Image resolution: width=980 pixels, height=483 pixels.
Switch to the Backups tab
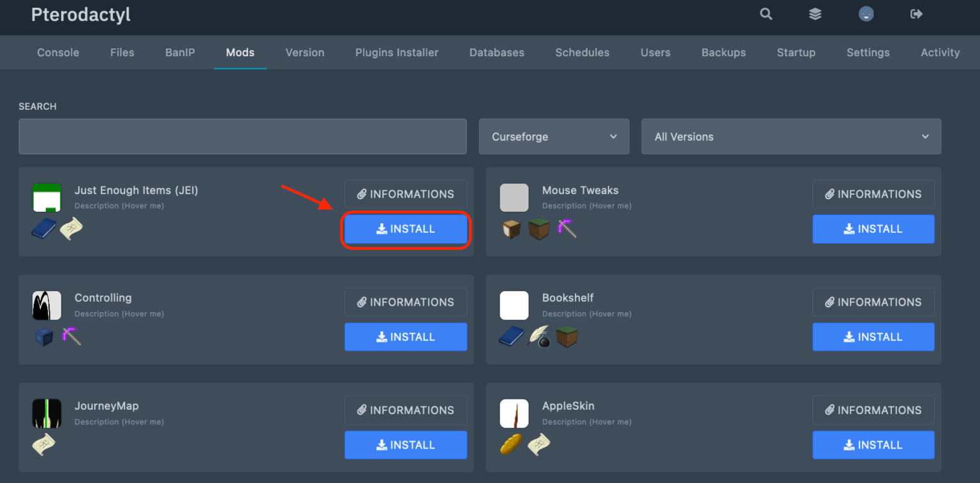point(723,52)
